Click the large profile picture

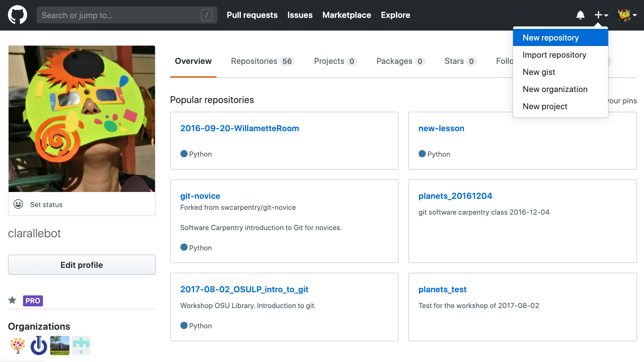82,119
